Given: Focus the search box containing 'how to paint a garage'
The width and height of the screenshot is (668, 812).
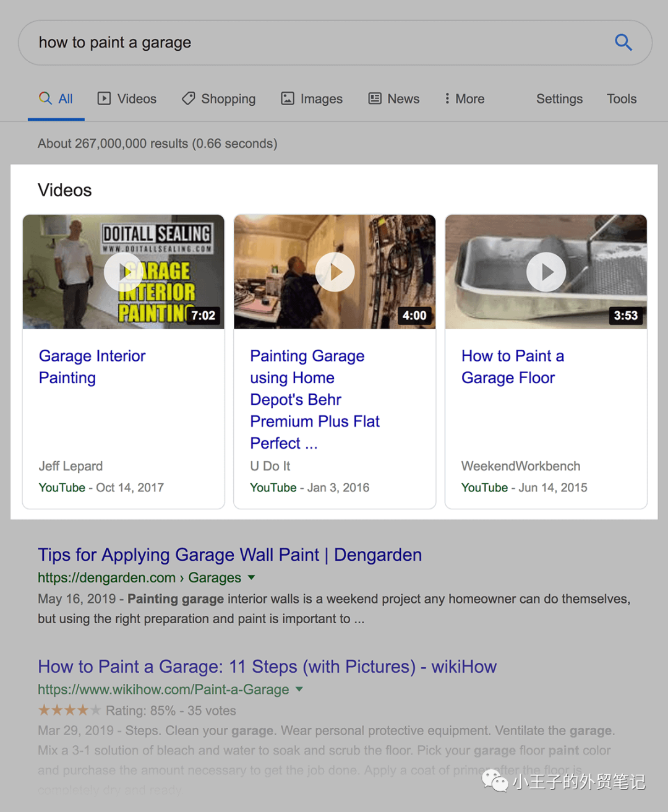Looking at the screenshot, I should 335,43.
